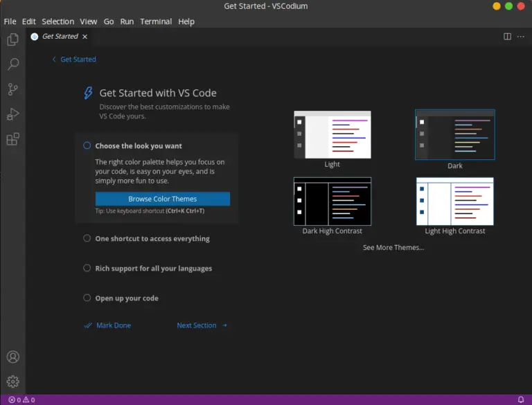This screenshot has width=532, height=405.
Task: Open the Selection menu
Action: pos(57,21)
